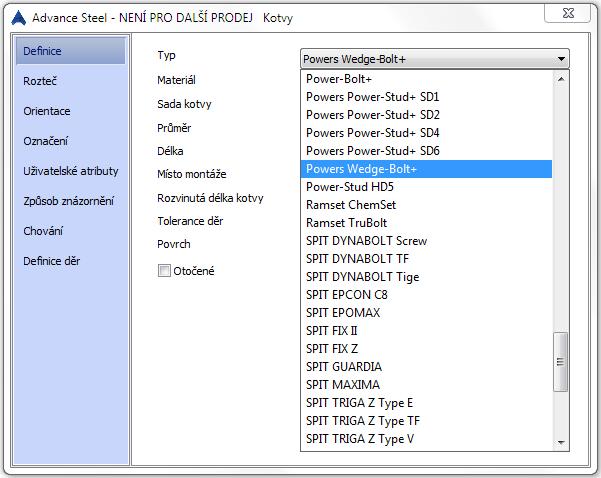The height and width of the screenshot is (478, 601).
Task: Choose SPIT TRIGA Z Type V
Action: 426,439
